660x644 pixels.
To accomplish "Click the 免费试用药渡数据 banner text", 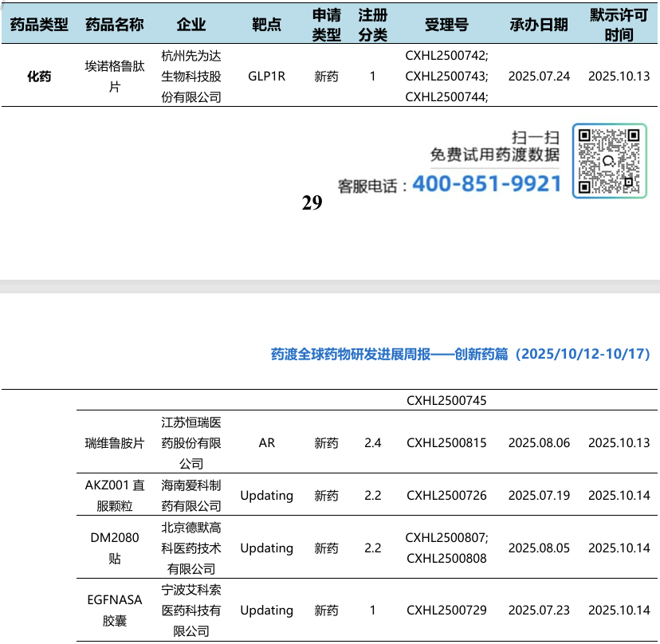I will (x=495, y=155).
